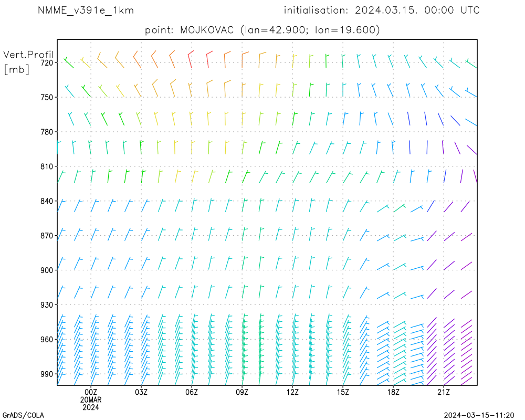The height and width of the screenshot is (420, 525).
Task: Click the NMME_v391e_1km model title
Action: [x=86, y=10]
